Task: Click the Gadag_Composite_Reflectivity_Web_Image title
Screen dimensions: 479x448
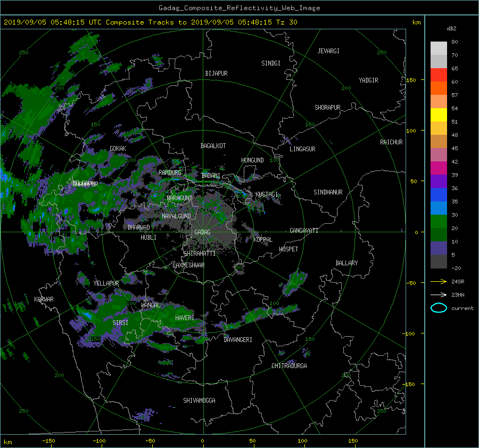Action: click(x=239, y=8)
